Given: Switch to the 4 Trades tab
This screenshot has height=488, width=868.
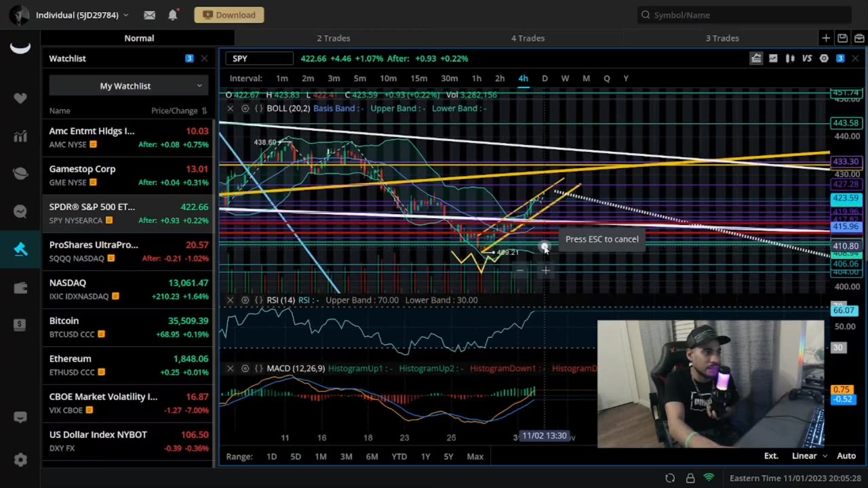Looking at the screenshot, I should click(528, 38).
